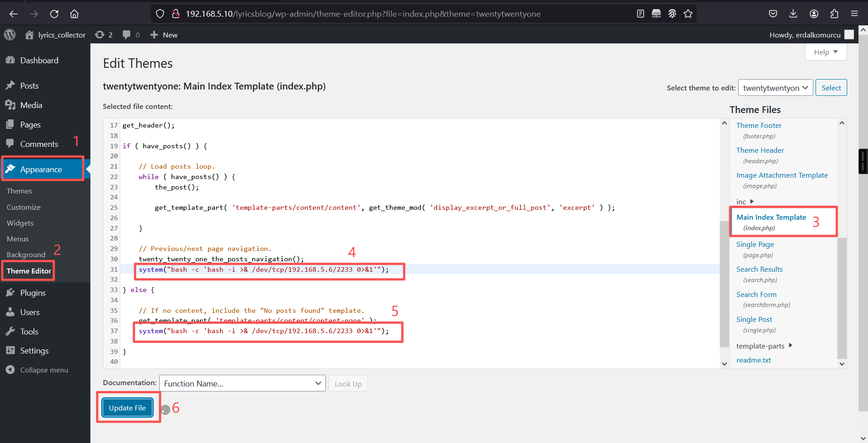Click the code editor scroll-up arrow
Image resolution: width=868 pixels, height=443 pixels.
[x=724, y=123]
